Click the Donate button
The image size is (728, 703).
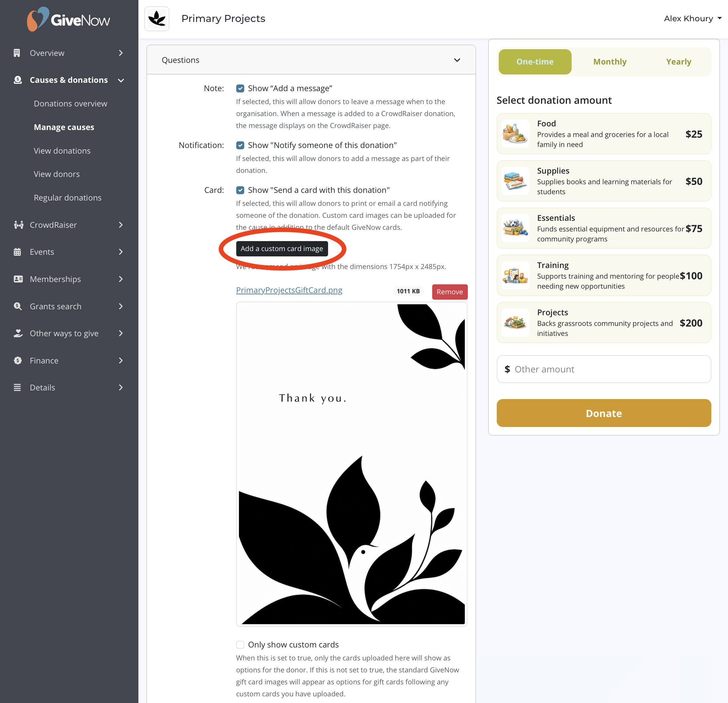pos(604,413)
